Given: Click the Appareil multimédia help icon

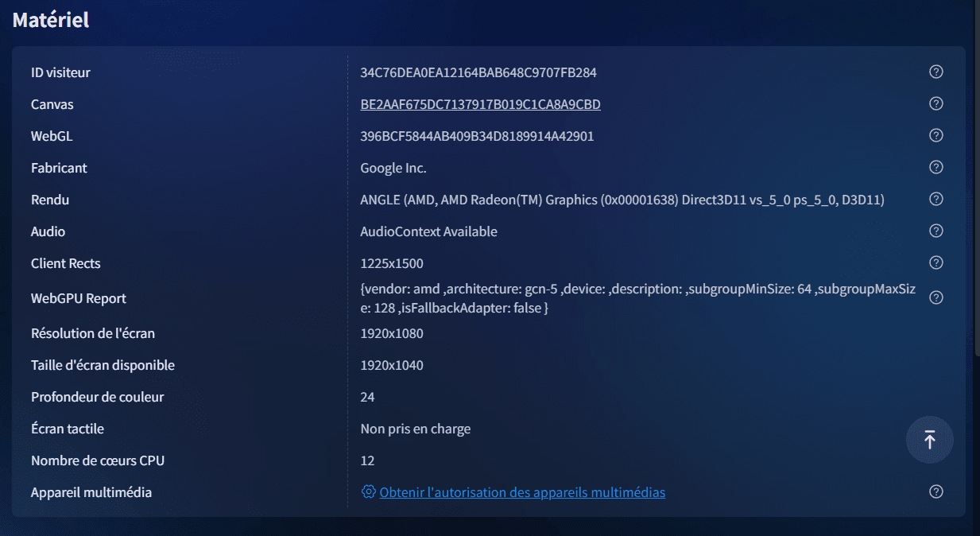Looking at the screenshot, I should point(935,492).
